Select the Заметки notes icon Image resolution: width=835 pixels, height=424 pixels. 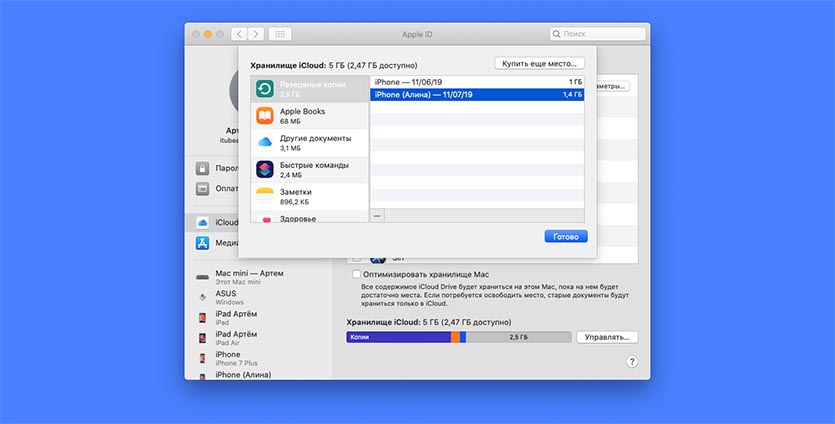click(x=265, y=195)
